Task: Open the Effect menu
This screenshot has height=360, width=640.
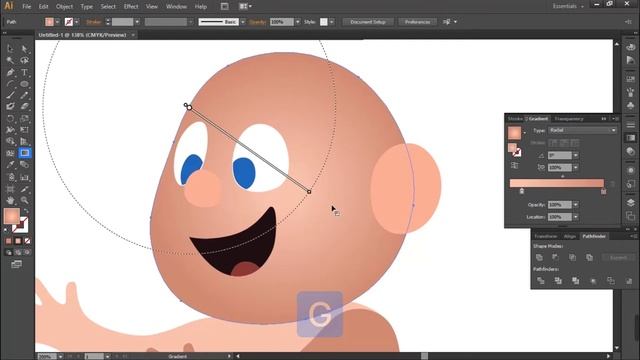Action: point(131,7)
